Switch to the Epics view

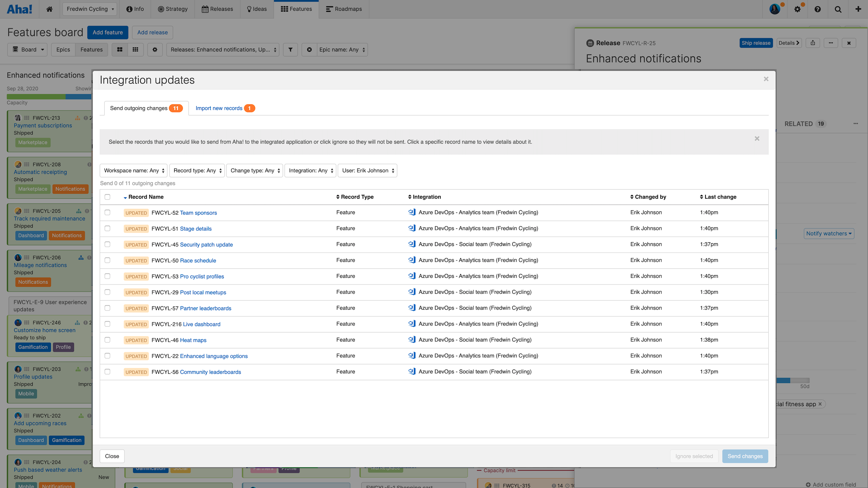point(63,49)
